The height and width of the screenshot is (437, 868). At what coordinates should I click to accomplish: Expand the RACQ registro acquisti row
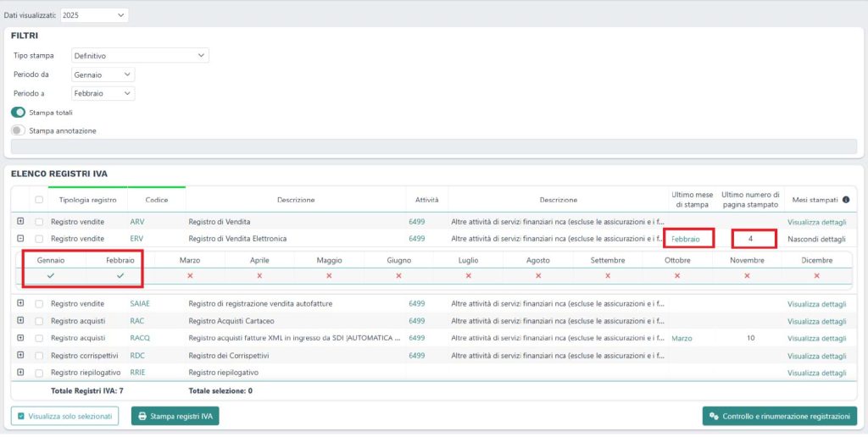click(20, 338)
